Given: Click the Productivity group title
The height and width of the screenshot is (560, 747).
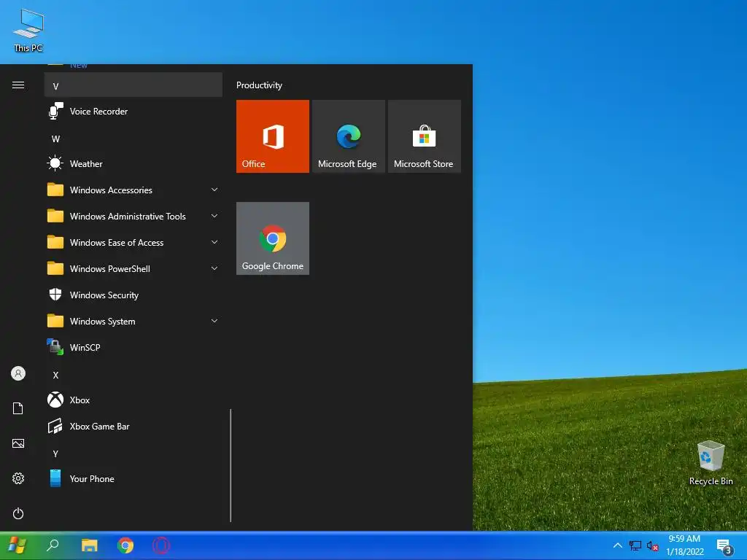Looking at the screenshot, I should tap(259, 85).
